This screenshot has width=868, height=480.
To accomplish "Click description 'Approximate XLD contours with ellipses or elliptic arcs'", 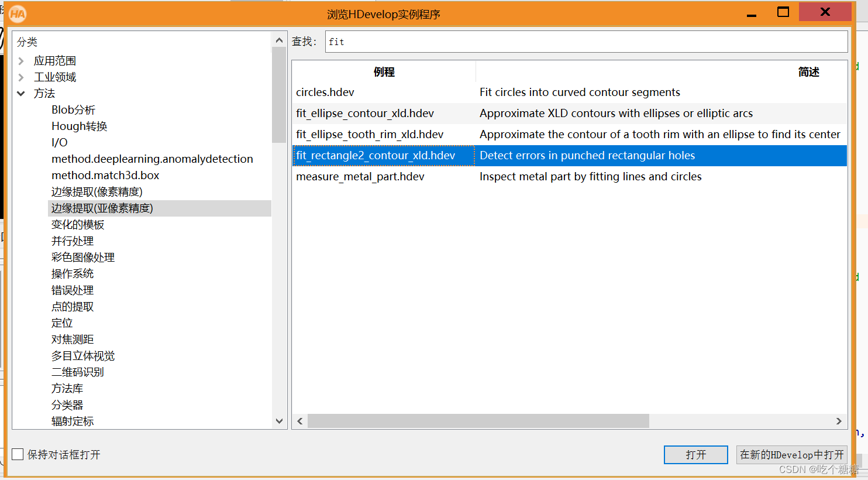I will tap(616, 114).
